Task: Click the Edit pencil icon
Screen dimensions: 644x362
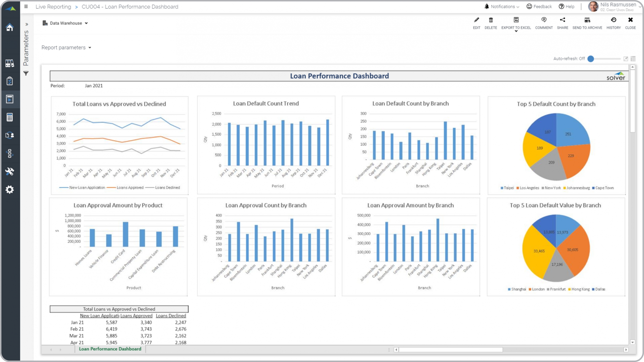Action: [x=476, y=20]
